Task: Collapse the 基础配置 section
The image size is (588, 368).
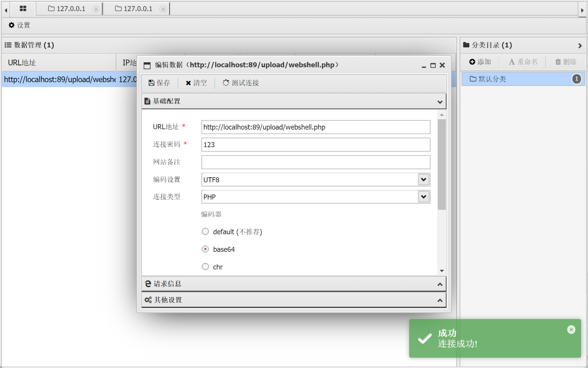Action: click(440, 102)
